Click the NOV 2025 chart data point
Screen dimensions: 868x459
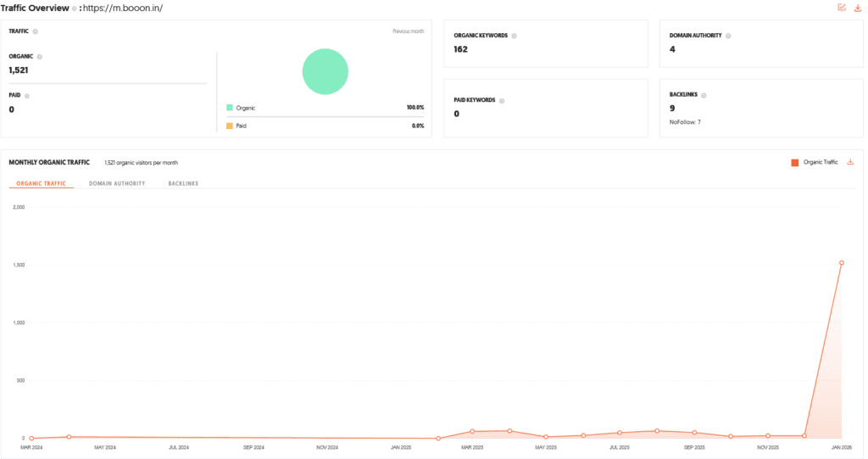click(x=768, y=436)
